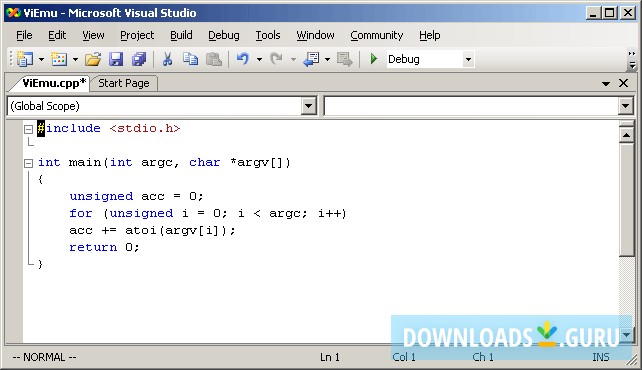This screenshot has height=370, width=642.
Task: Open the Navigate Backward dropdown arrow
Action: [x=327, y=59]
